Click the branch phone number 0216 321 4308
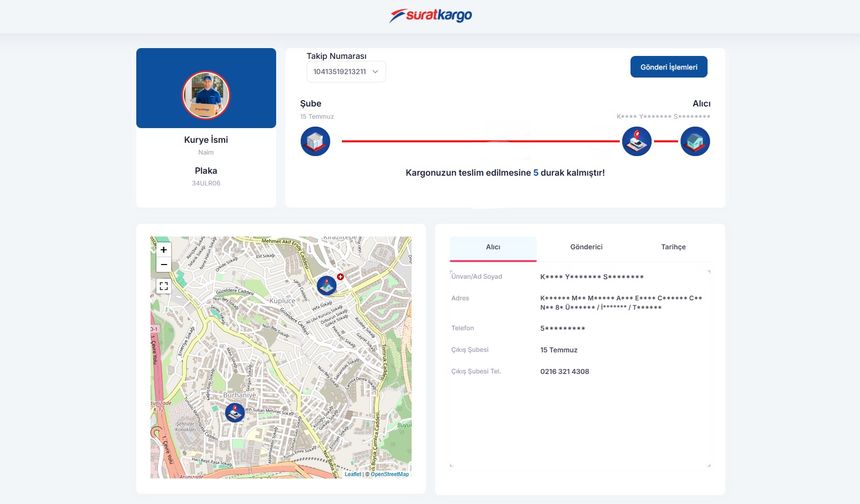 pyautogui.click(x=564, y=371)
